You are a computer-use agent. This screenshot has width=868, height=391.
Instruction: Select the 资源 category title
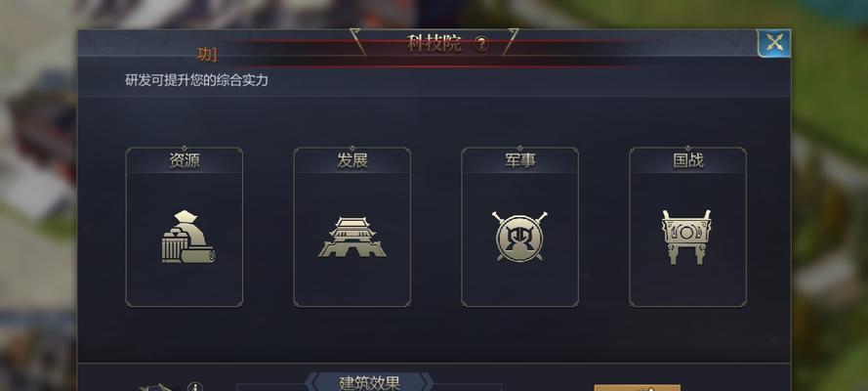pos(185,160)
